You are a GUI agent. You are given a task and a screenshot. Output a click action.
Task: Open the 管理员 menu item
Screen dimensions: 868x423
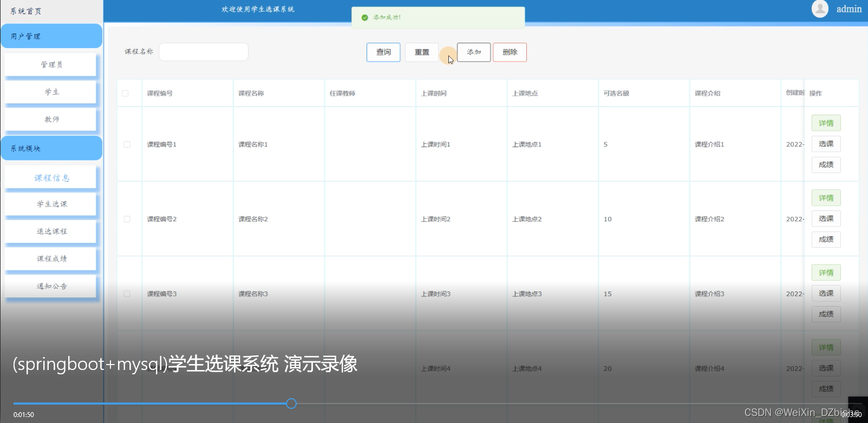pyautogui.click(x=51, y=64)
